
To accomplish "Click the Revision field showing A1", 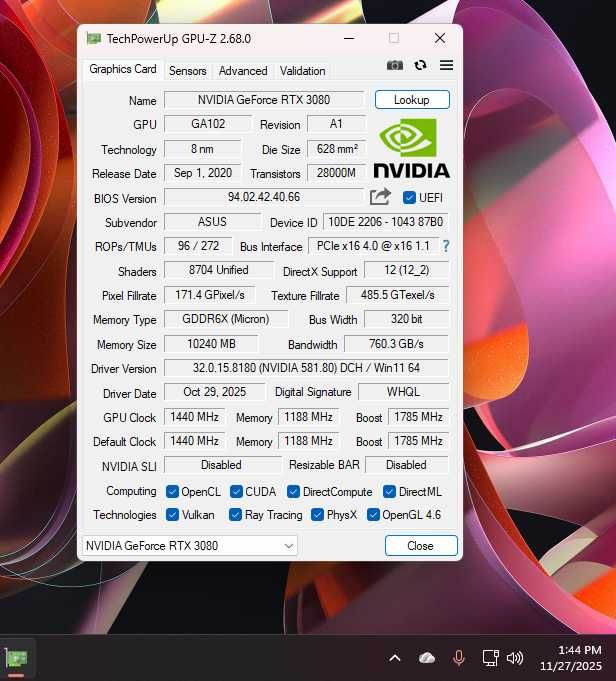I will pos(336,124).
